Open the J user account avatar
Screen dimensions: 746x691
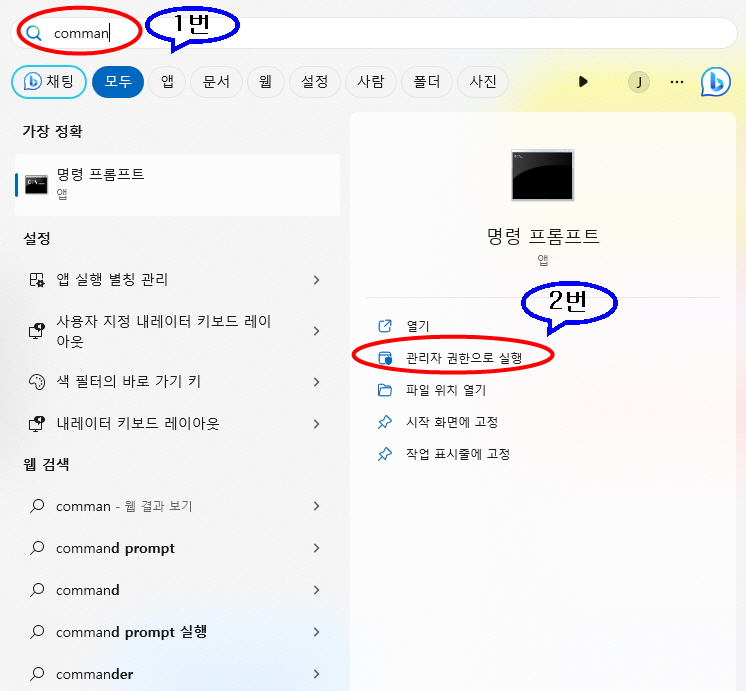click(x=639, y=82)
